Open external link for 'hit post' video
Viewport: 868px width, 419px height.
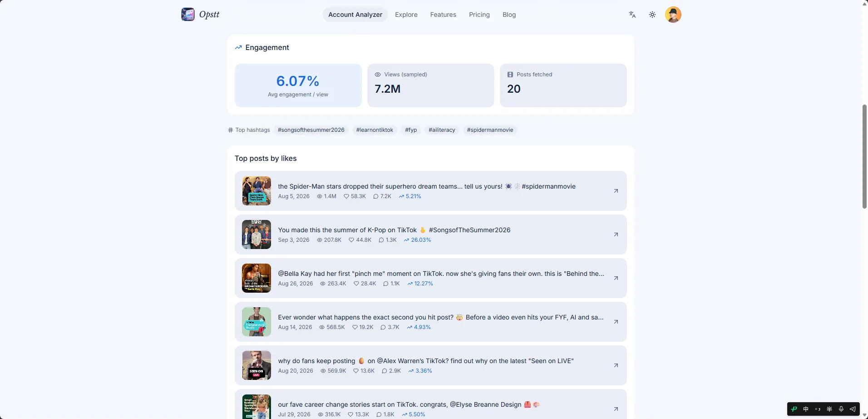pos(616,322)
